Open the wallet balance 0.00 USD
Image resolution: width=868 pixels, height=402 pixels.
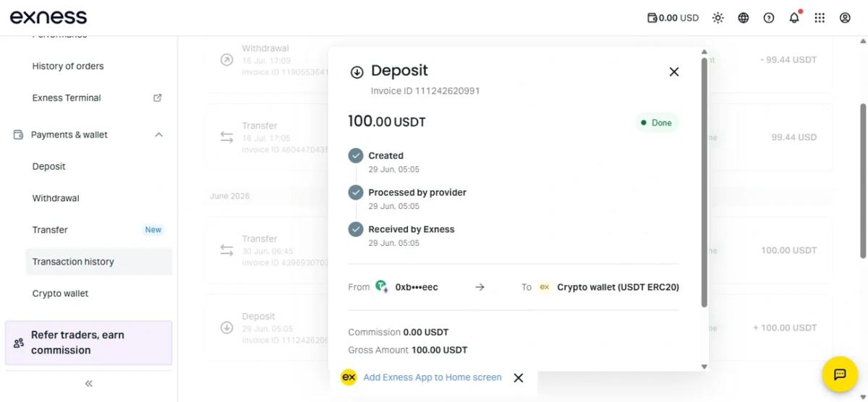673,18
